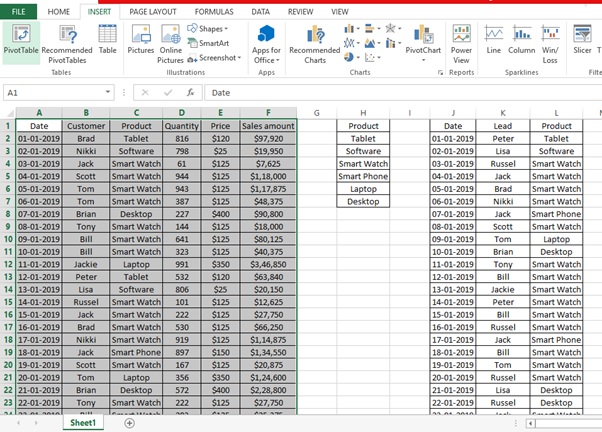
Task: Click the SmartArt button
Action: pos(208,43)
